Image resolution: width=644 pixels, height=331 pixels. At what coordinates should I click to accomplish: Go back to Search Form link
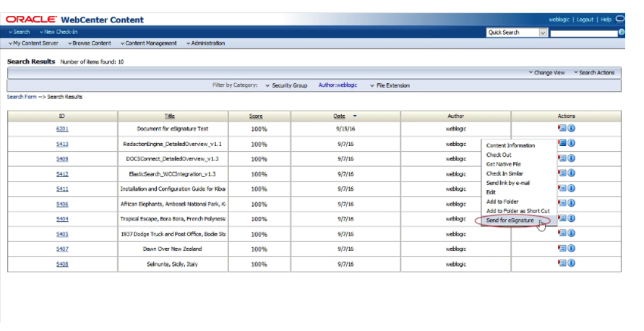(x=22, y=97)
